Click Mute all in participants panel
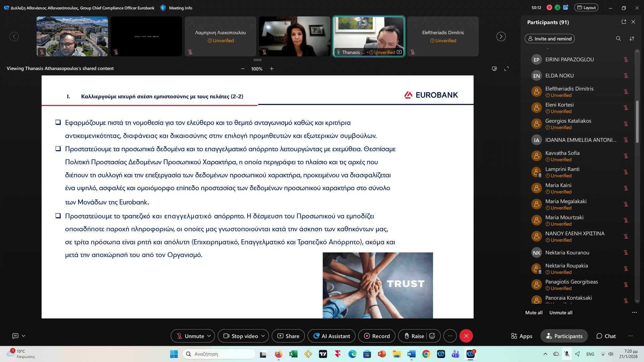The width and height of the screenshot is (644, 362). pos(534,312)
